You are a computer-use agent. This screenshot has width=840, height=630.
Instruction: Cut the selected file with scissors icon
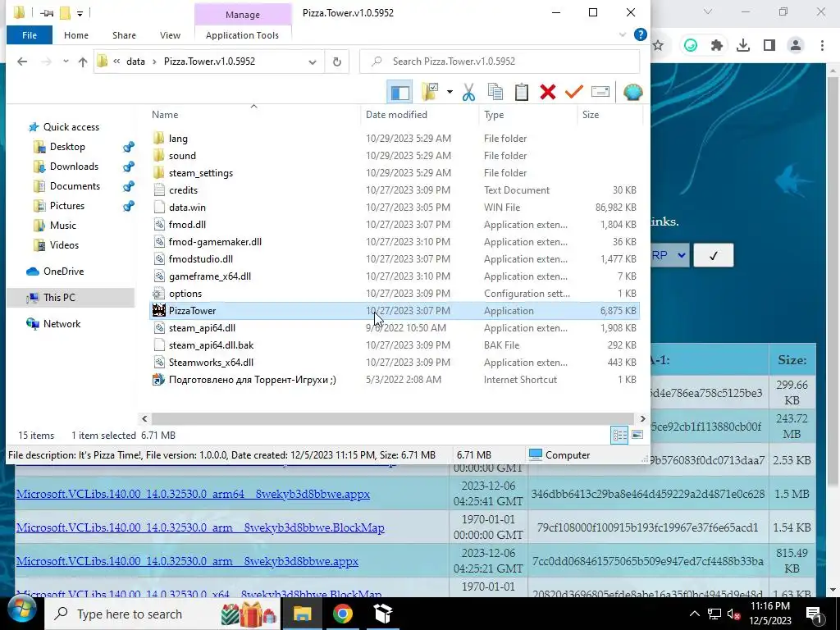pos(468,92)
